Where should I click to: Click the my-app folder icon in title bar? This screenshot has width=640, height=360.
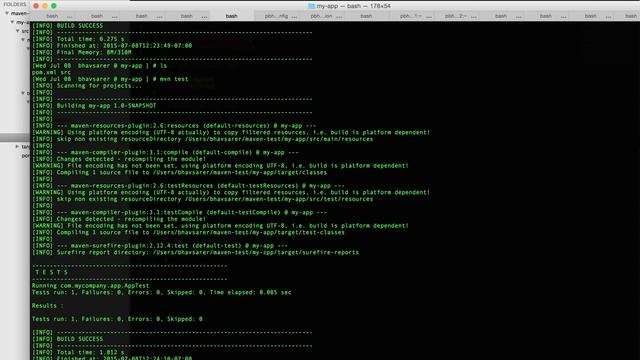(x=311, y=6)
